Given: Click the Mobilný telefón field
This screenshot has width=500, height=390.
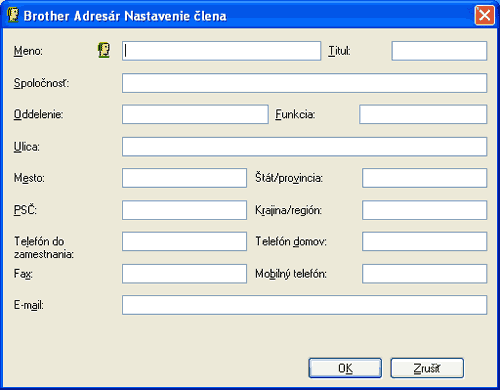Looking at the screenshot, I should point(424,274).
